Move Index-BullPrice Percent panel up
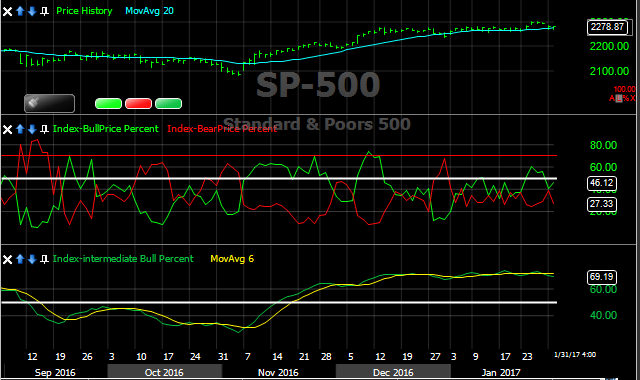640x380 pixels. coord(20,129)
